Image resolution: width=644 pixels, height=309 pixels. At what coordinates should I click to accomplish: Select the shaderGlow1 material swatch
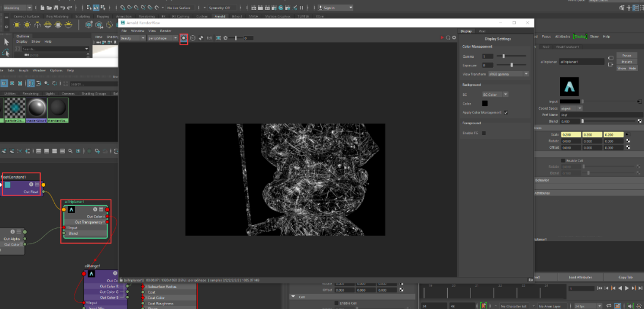pyautogui.click(x=36, y=110)
